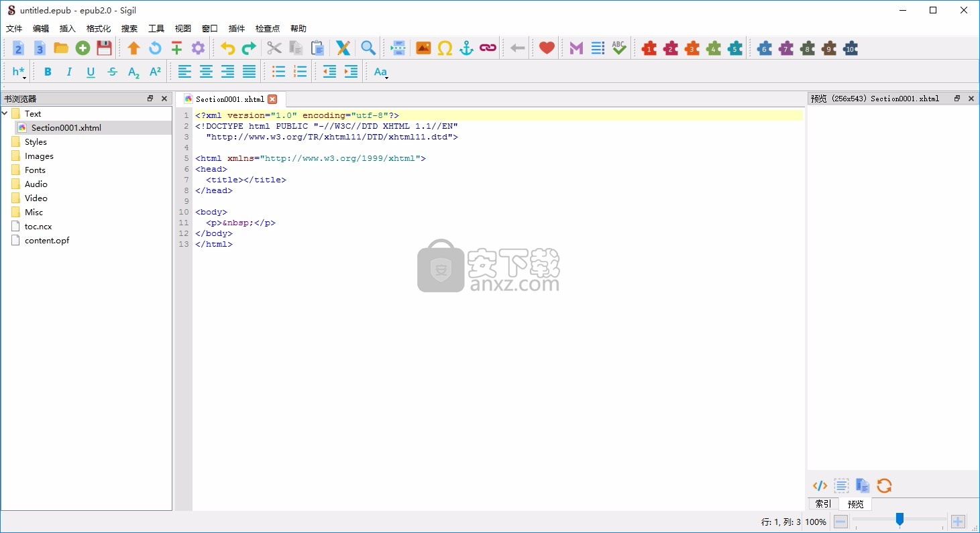The height and width of the screenshot is (533, 980).
Task: Collapse the Text folder in book browser
Action: click(5, 113)
